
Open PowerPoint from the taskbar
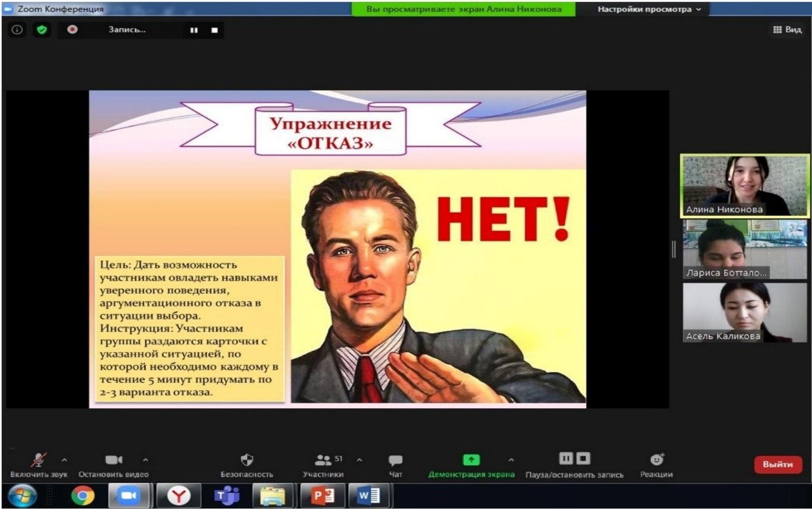click(322, 496)
